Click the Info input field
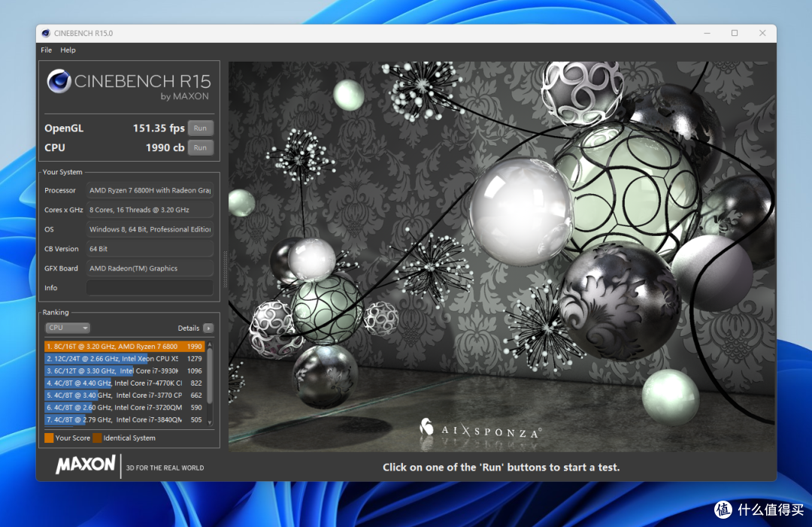The height and width of the screenshot is (527, 812). click(150, 288)
